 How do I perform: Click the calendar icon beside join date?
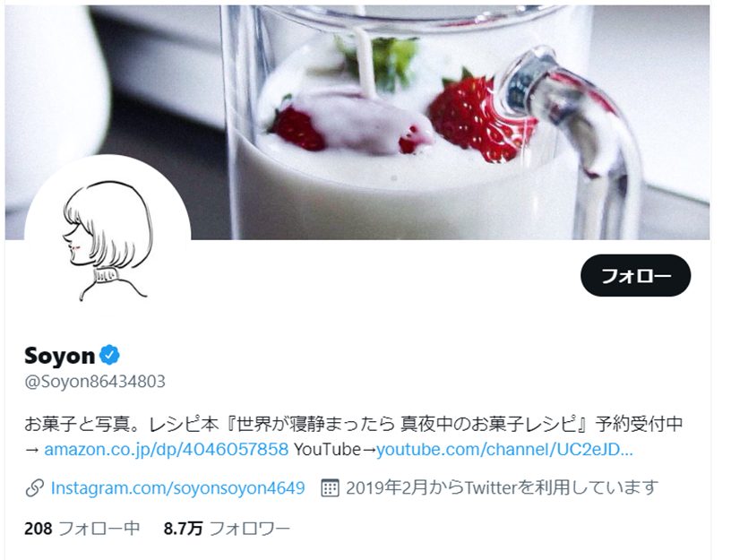(330, 487)
